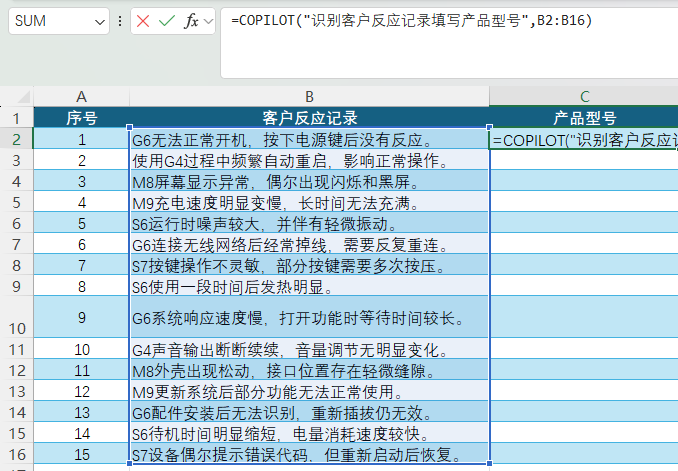Image resolution: width=678 pixels, height=471 pixels.
Task: Click the cell 'S7设备偶尔提示错误代码'
Action: pyautogui.click(x=309, y=454)
